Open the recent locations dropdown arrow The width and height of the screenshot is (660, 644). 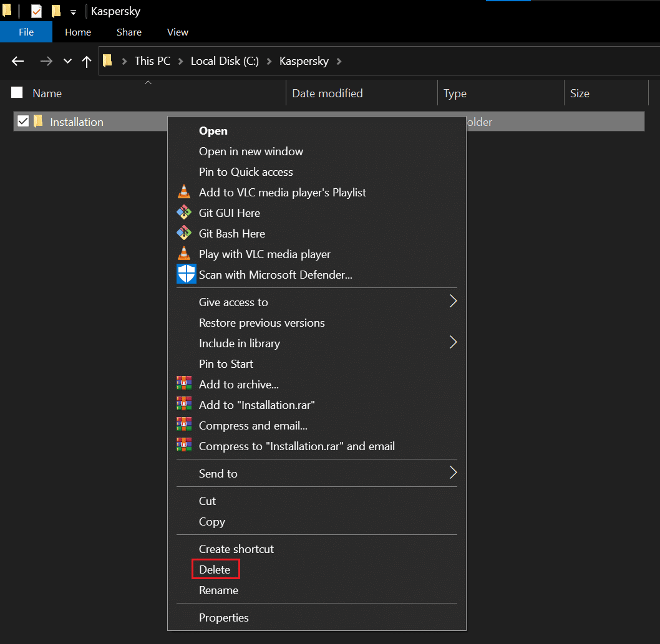click(x=67, y=62)
